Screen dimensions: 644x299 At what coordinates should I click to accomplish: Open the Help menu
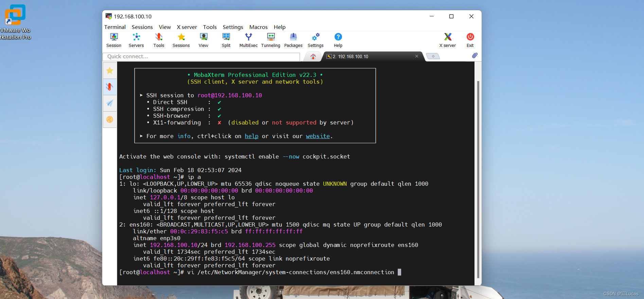(280, 27)
